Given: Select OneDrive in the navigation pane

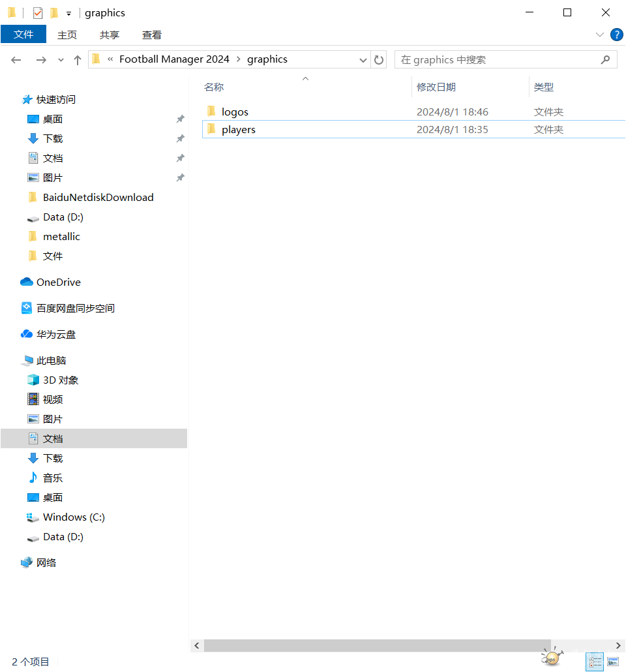Looking at the screenshot, I should click(x=58, y=283).
